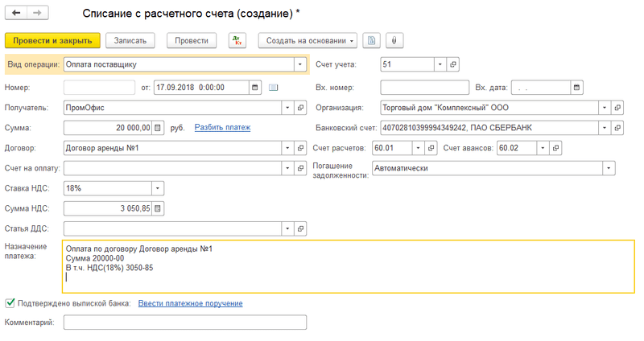Click the Разбить платеж link
Image resolution: width=644 pixels, height=341 pixels.
pyautogui.click(x=222, y=127)
